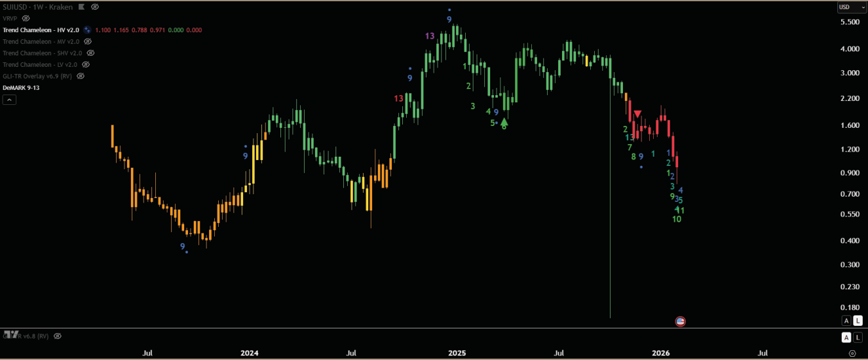Collapse the indicator legend with chevron button
868x360 pixels.
tap(10, 100)
